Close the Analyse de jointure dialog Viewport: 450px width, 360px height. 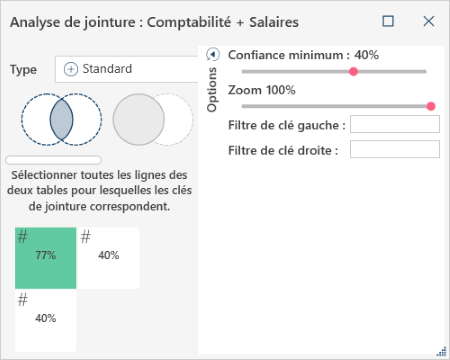(x=429, y=21)
